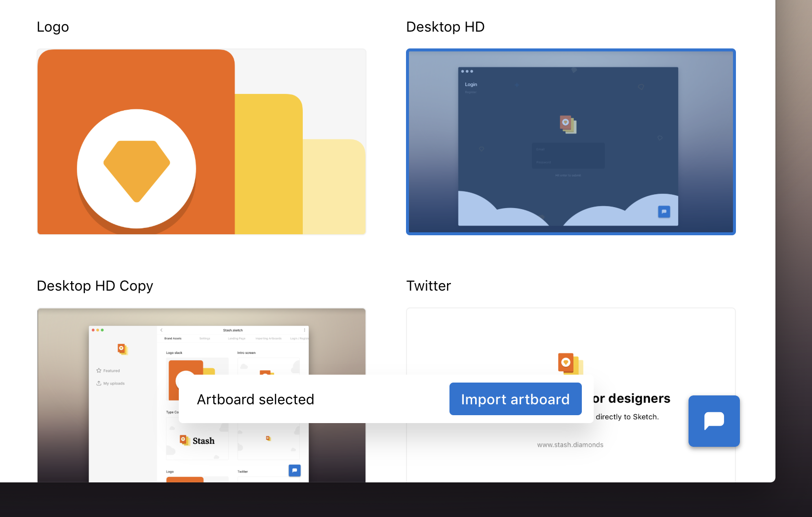Click the "Twitter" artboard title

click(429, 286)
